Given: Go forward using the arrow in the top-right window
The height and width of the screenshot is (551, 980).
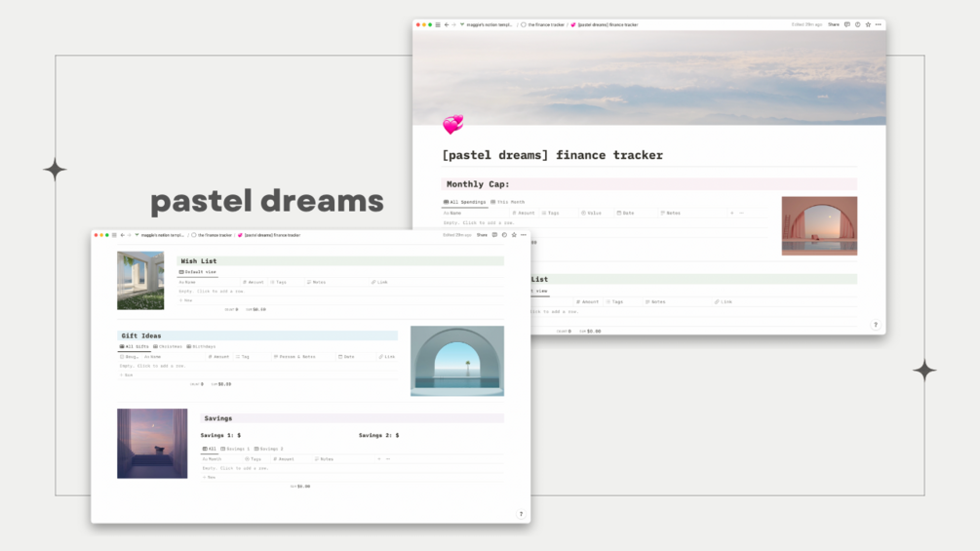Looking at the screenshot, I should pyautogui.click(x=453, y=25).
